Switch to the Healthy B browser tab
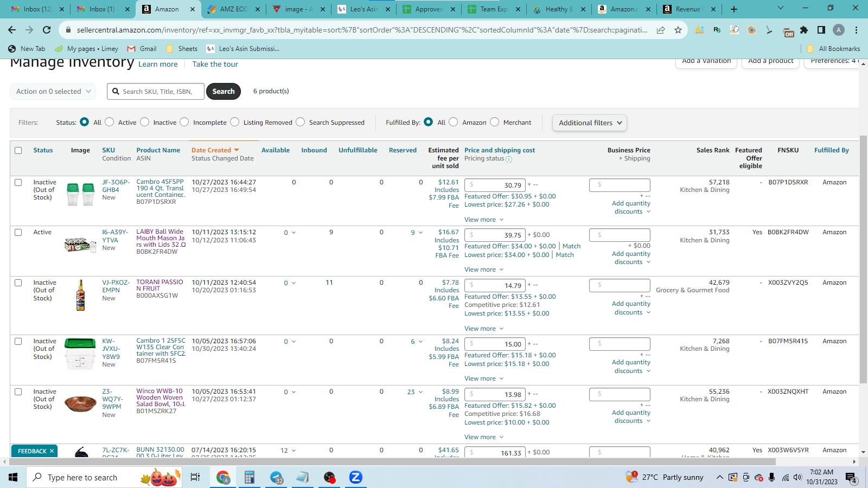 [559, 9]
